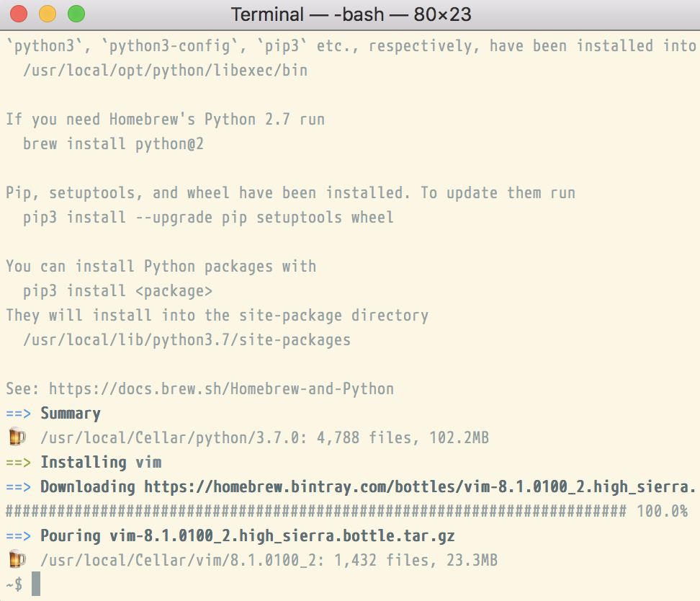Click the 'pip3 install --upgrade pip setuptools wheel' line
The image size is (700, 601).
pyautogui.click(x=208, y=218)
